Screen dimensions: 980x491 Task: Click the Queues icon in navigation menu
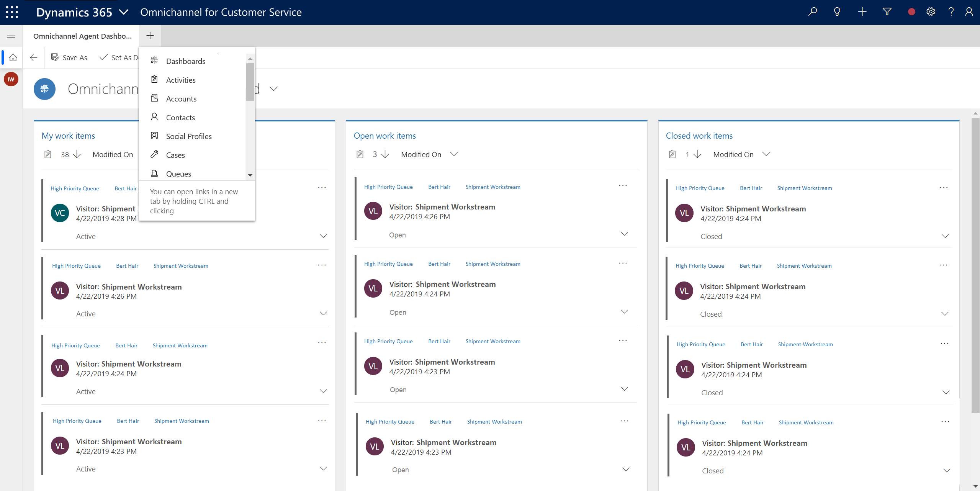155,173
